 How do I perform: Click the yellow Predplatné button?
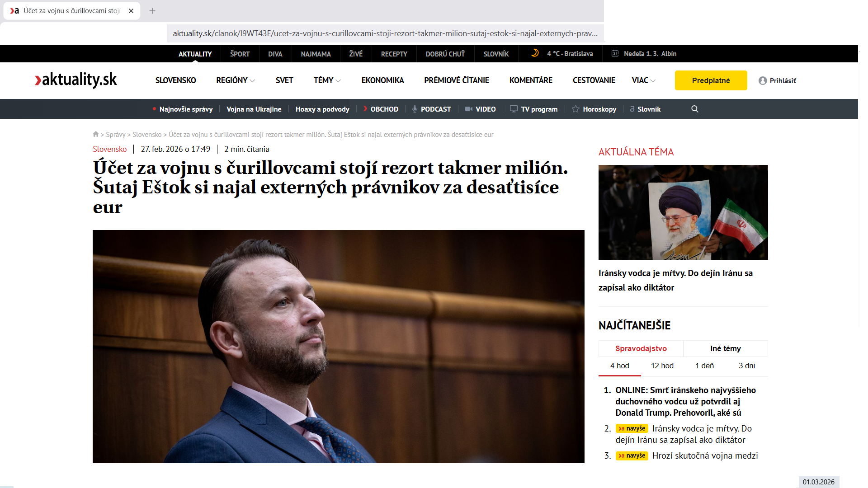[711, 80]
